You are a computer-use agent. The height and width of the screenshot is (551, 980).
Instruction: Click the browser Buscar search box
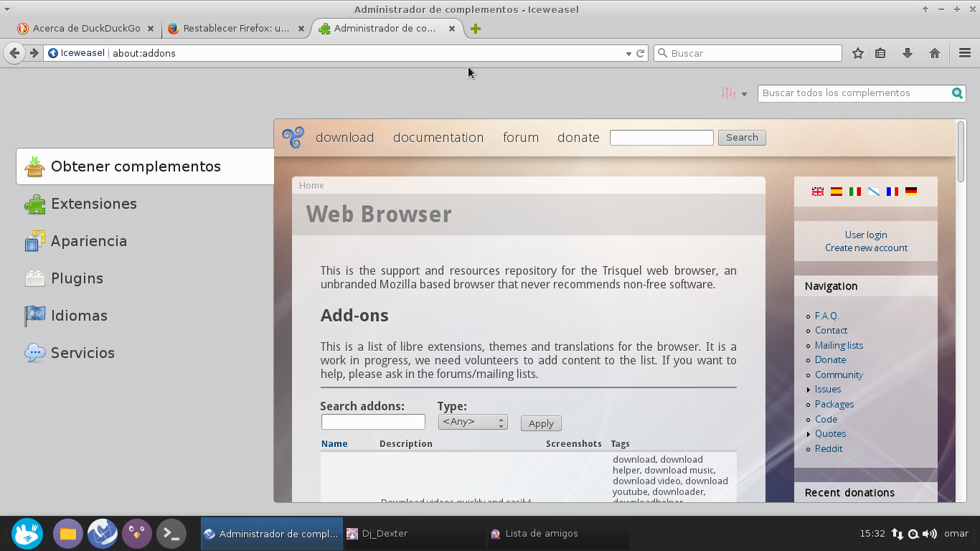coord(748,53)
